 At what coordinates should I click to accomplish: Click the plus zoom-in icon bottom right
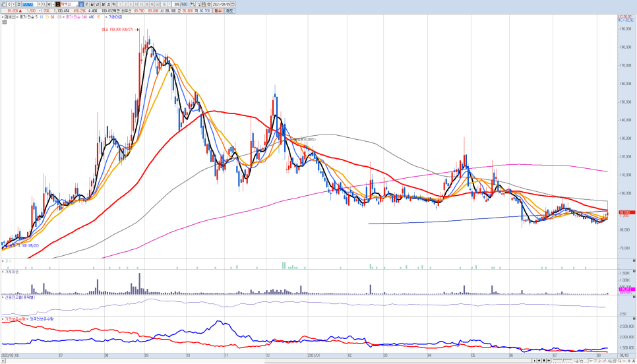(x=629, y=361)
